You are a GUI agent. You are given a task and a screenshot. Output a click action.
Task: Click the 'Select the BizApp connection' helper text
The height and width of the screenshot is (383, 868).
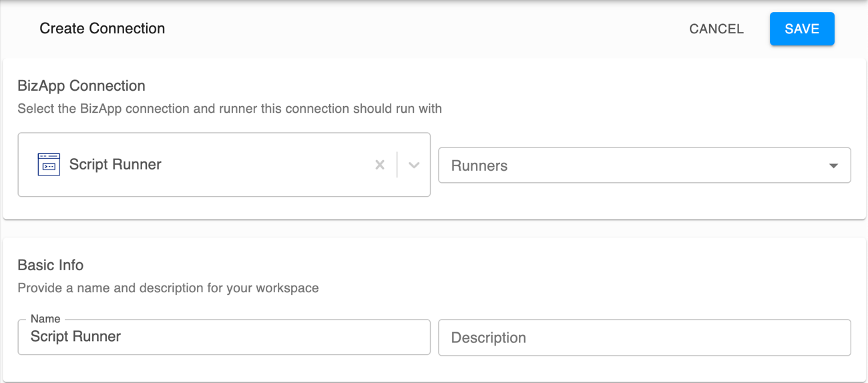(230, 109)
